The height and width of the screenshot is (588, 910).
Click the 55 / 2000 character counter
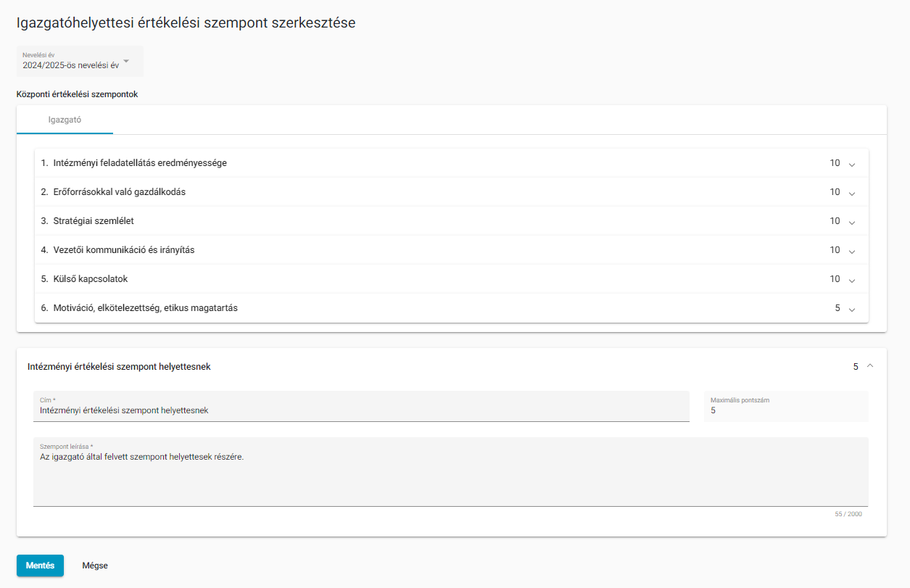(848, 514)
